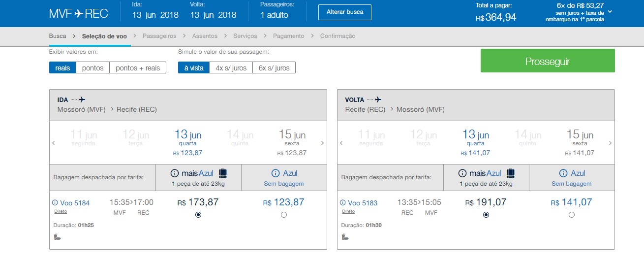Screen dimensions: 644x262
Task: Click info icon beside Voo 5184
Action: [55, 202]
